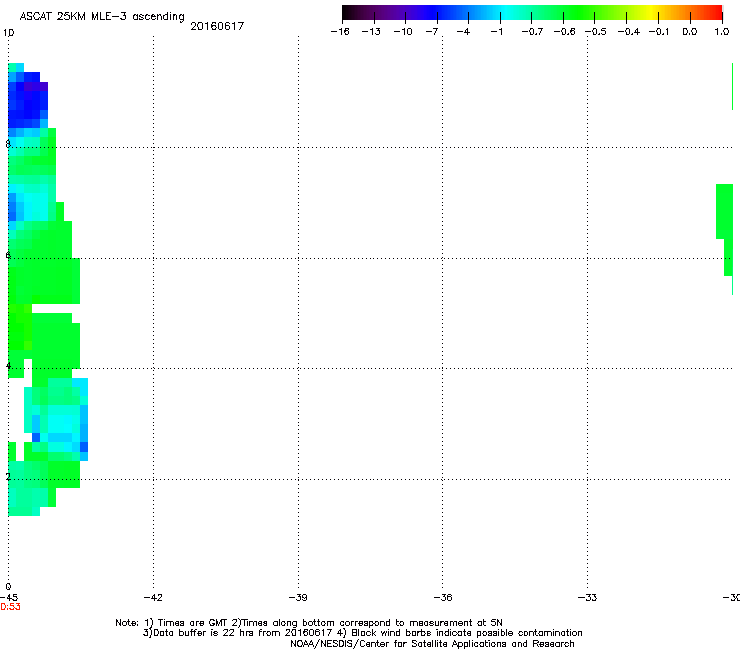Click longitude label -33
The height and width of the screenshot is (650, 740).
pyautogui.click(x=587, y=598)
